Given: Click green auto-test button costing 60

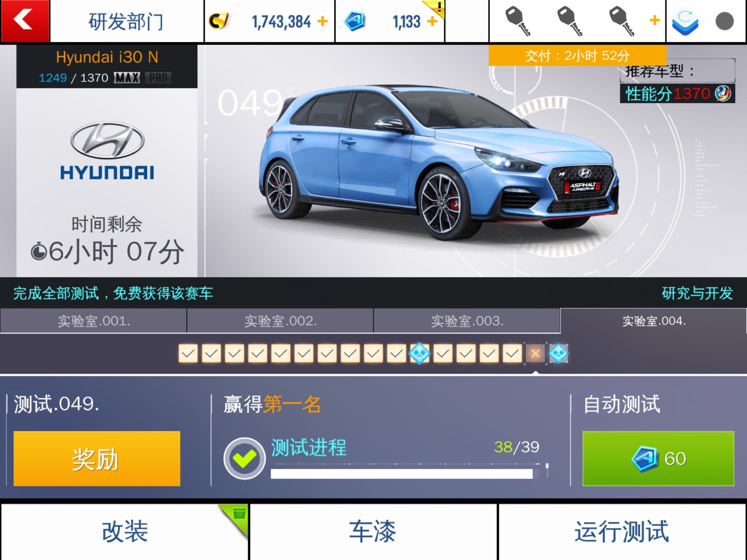Looking at the screenshot, I should point(658,459).
